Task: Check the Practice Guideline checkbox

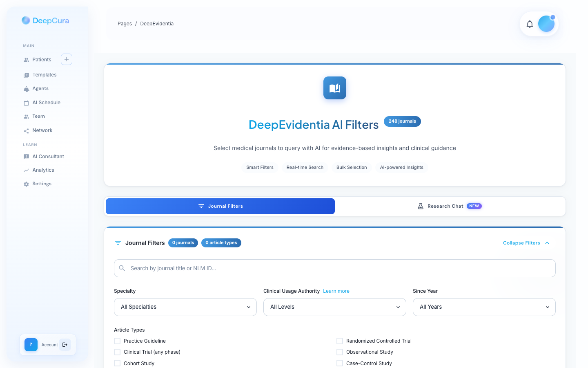Action: [x=117, y=341]
